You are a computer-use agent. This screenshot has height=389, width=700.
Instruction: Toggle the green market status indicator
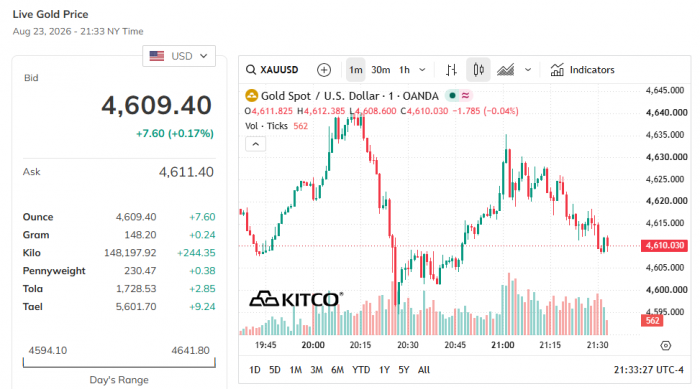pyautogui.click(x=452, y=96)
